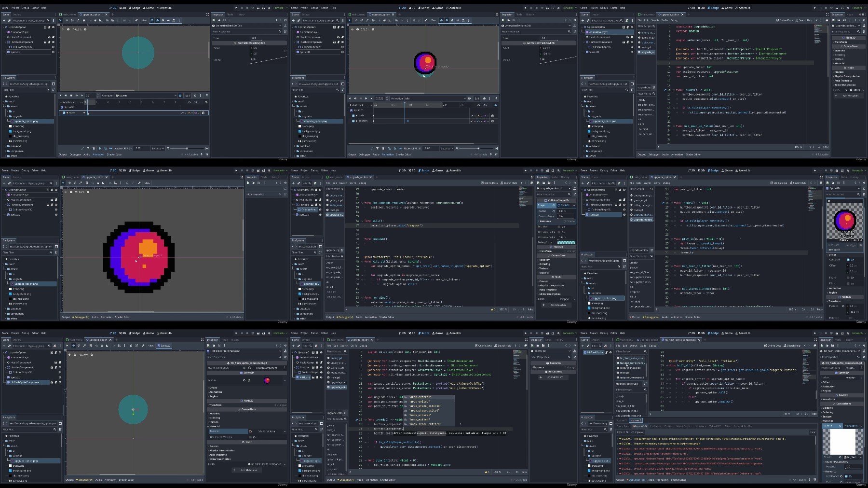Toggle loop mode on spawn animation timeline
The height and width of the screenshot is (488, 868).
pyautogui.click(x=206, y=102)
